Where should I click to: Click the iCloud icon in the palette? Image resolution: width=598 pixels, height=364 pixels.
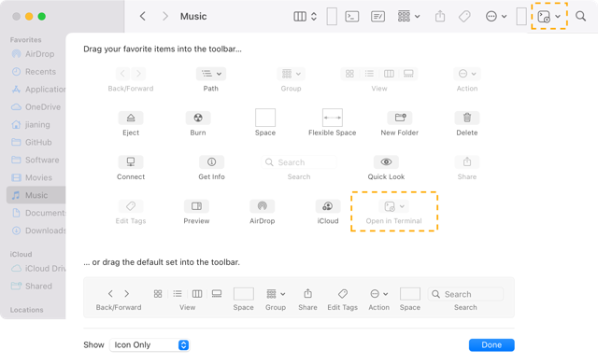pos(328,206)
